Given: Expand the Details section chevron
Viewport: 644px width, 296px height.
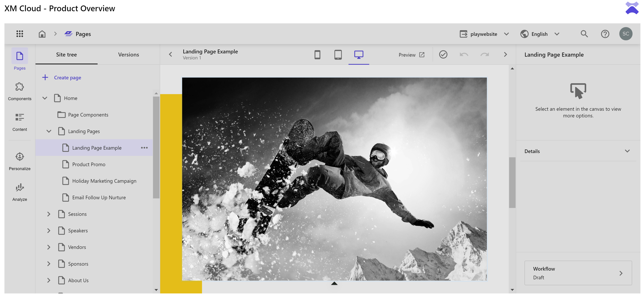Looking at the screenshot, I should 627,151.
